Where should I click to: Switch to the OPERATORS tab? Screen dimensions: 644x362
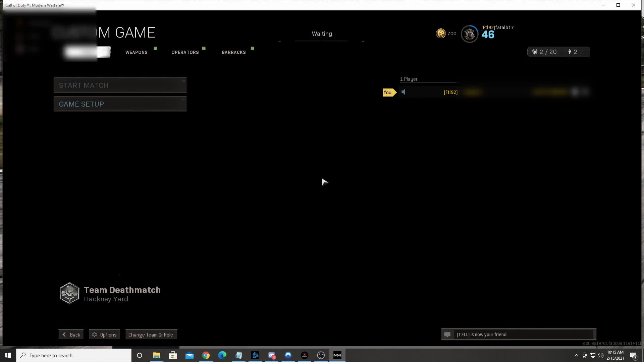click(185, 52)
